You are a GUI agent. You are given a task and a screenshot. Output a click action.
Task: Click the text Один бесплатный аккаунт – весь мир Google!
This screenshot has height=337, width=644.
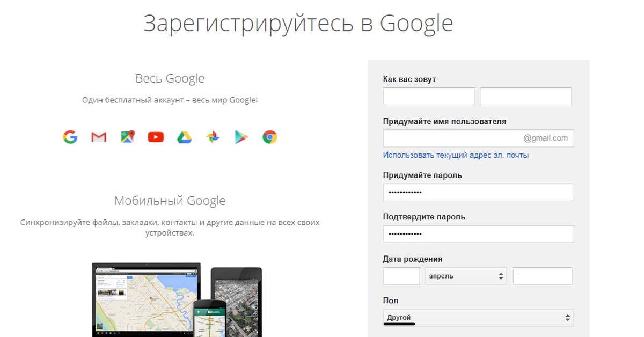[170, 100]
